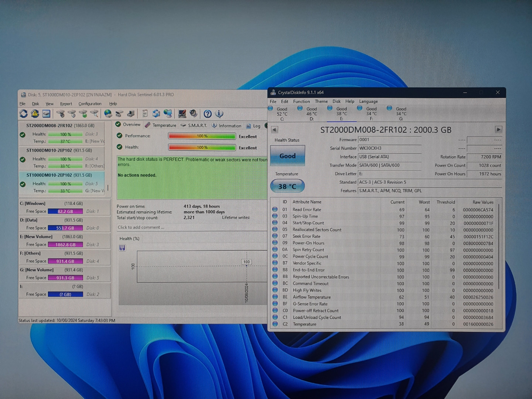Click the F: [Others] volume entry

65,257
